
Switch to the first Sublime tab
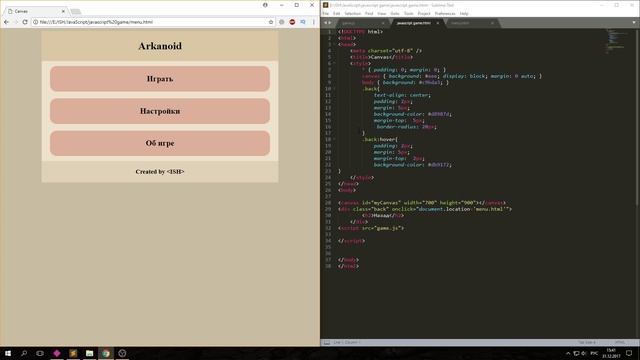[x=361, y=23]
